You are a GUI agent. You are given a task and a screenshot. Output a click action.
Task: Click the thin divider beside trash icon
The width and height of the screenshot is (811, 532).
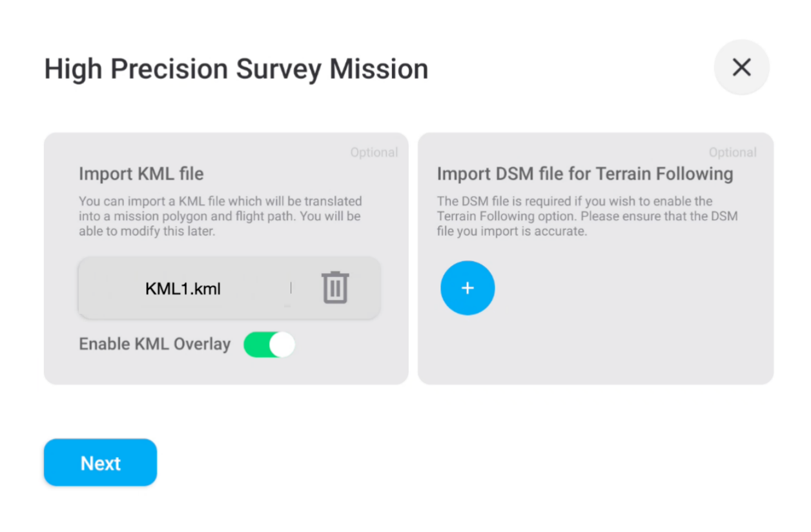291,287
